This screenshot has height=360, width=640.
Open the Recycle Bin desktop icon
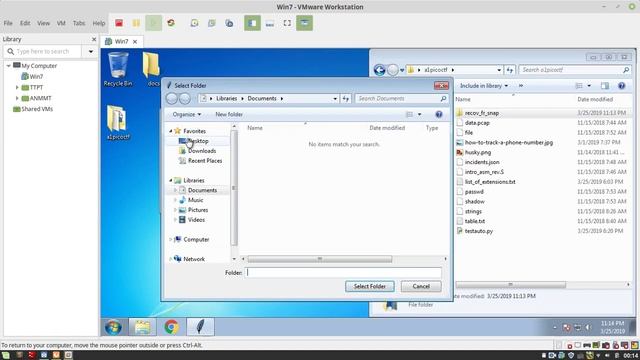pos(118,69)
